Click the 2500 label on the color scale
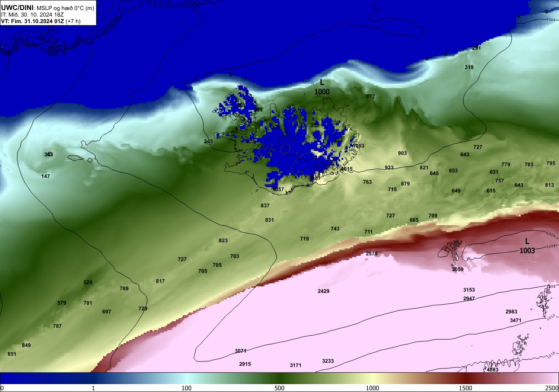 (552, 388)
